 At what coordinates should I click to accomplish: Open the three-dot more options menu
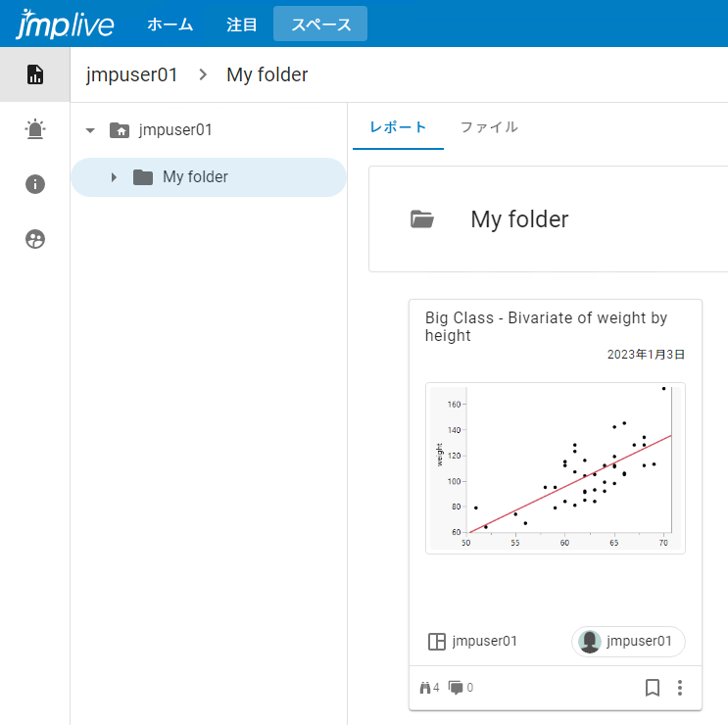(680, 688)
